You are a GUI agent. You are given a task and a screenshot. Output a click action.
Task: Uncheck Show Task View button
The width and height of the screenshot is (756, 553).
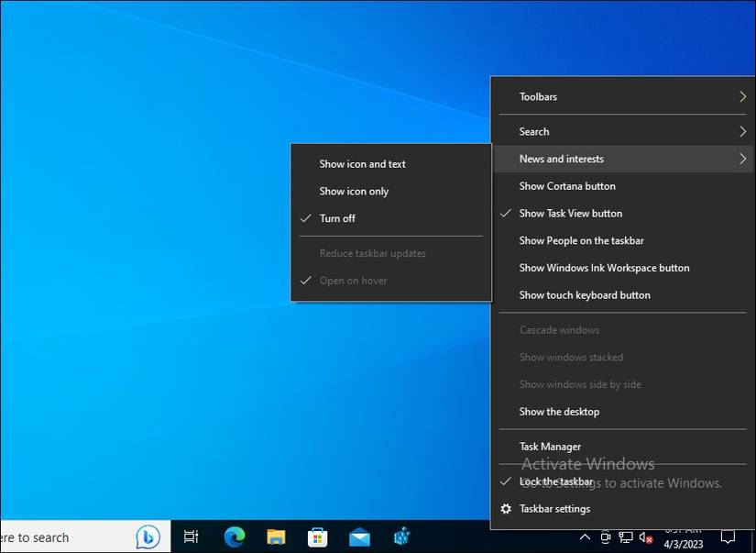point(623,214)
